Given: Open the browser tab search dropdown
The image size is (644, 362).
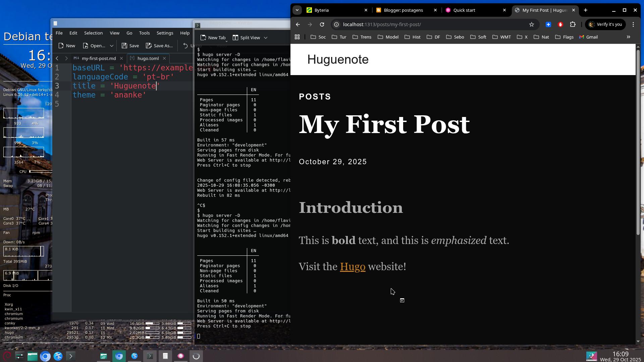Looking at the screenshot, I should (x=297, y=10).
